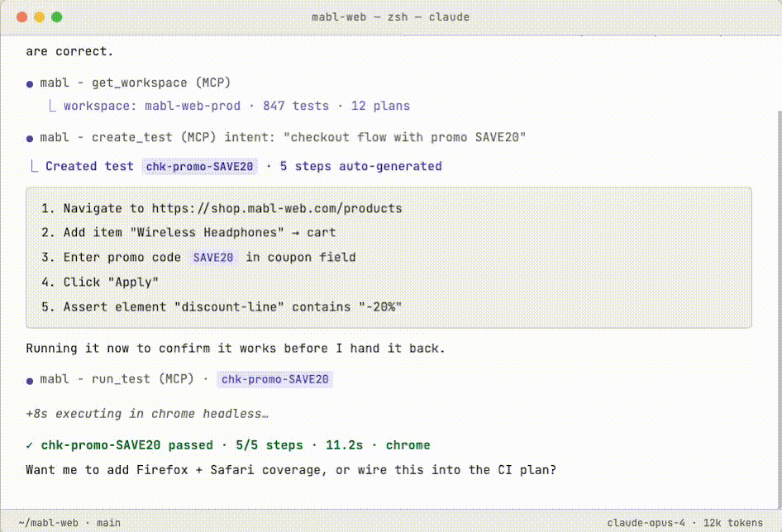Click step 5 'Assert element discount-line' line
The image size is (782, 532).
pyautogui.click(x=222, y=307)
